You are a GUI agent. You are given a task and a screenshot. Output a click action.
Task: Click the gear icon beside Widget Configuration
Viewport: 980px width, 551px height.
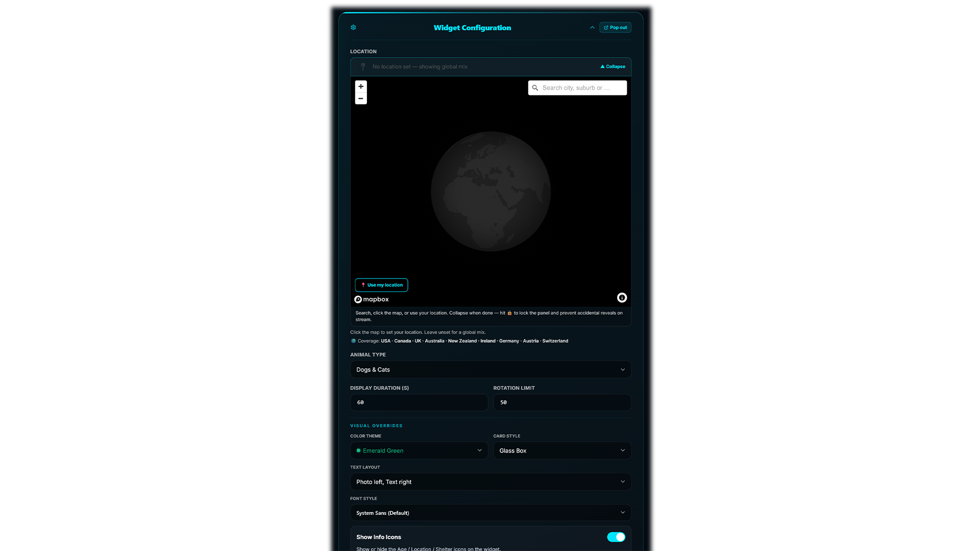click(x=353, y=28)
